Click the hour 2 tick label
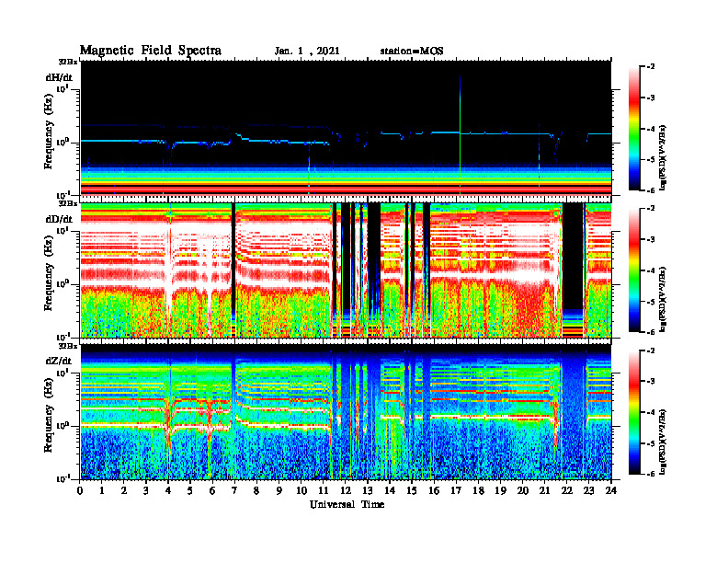 coord(124,491)
